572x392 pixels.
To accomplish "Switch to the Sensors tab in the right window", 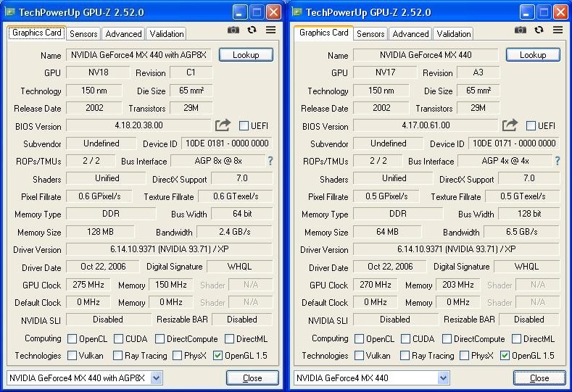I will tap(370, 33).
